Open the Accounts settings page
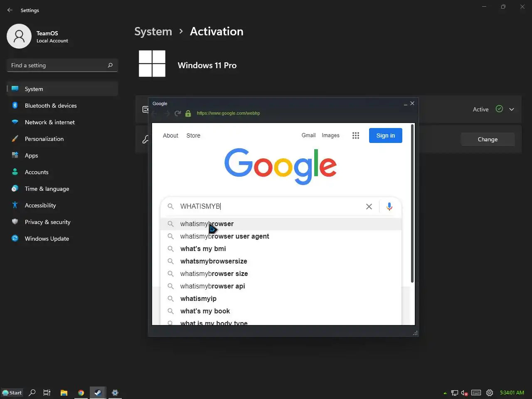The image size is (532, 399). tap(62, 172)
